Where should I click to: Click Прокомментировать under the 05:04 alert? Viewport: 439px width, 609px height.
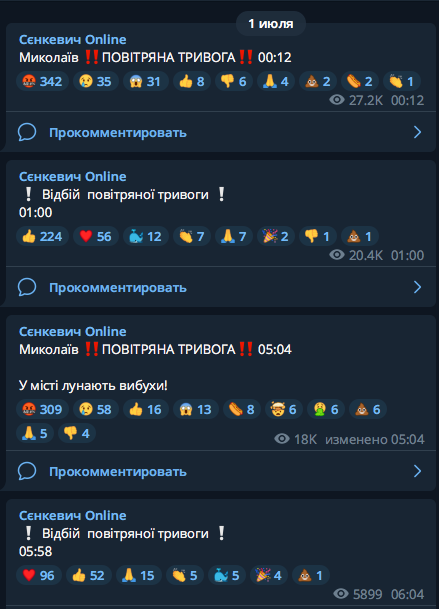tap(118, 472)
